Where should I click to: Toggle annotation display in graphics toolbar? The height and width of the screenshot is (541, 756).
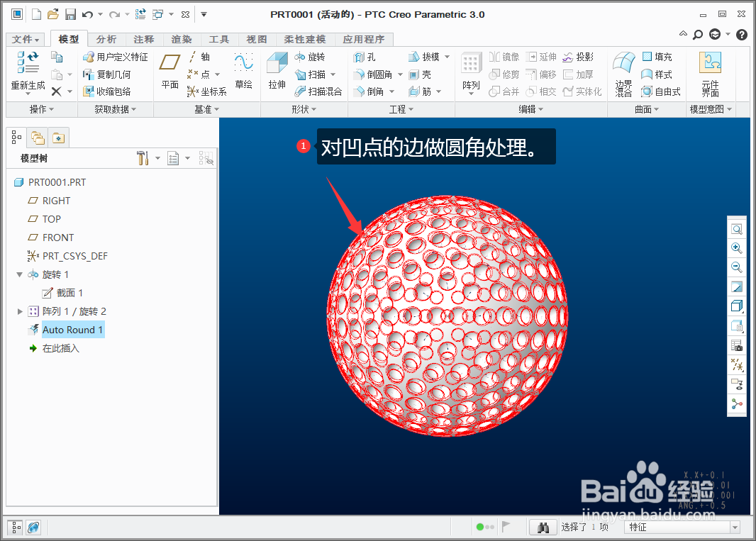tap(737, 384)
